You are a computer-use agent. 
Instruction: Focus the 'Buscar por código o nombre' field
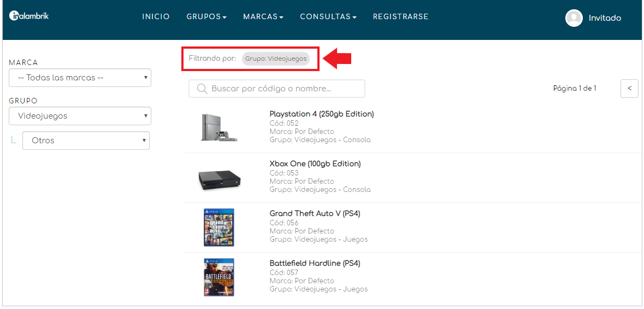[x=277, y=89]
